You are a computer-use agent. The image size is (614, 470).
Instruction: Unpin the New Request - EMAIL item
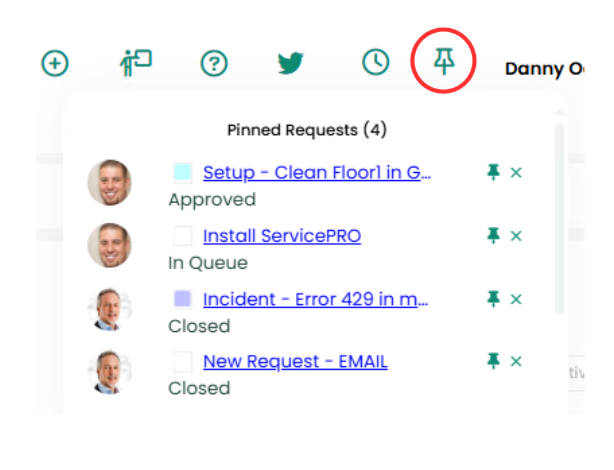[x=492, y=360]
